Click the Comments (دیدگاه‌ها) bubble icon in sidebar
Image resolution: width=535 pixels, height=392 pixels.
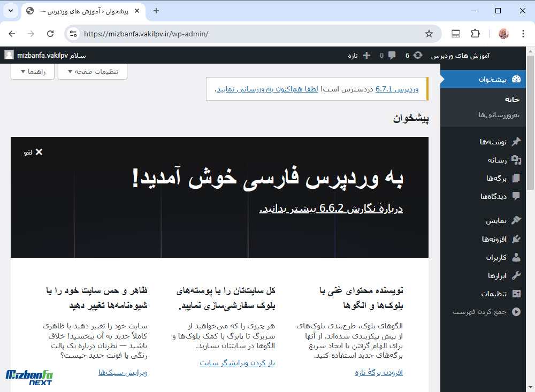516,196
